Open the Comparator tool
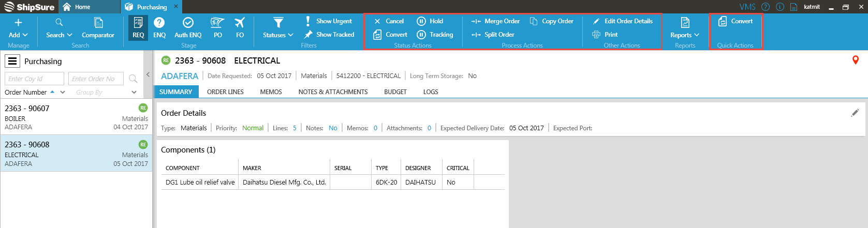 pyautogui.click(x=98, y=27)
